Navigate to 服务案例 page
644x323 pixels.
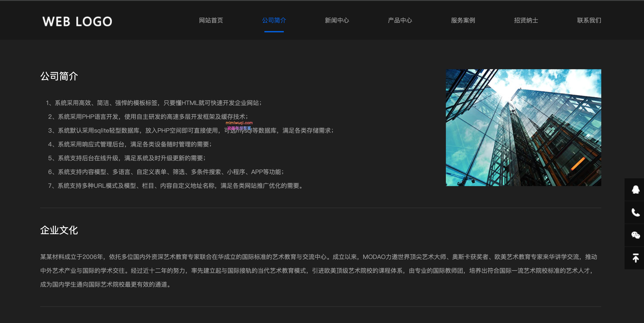(463, 20)
